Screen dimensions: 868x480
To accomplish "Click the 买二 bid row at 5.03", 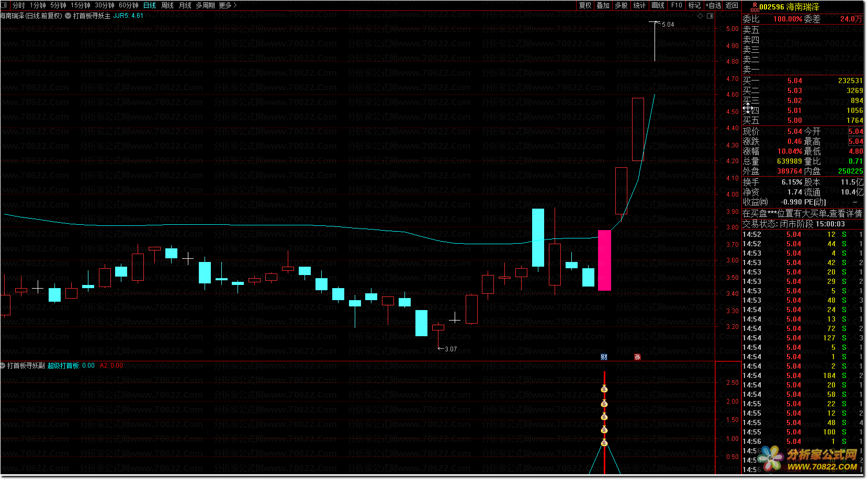I will (803, 90).
